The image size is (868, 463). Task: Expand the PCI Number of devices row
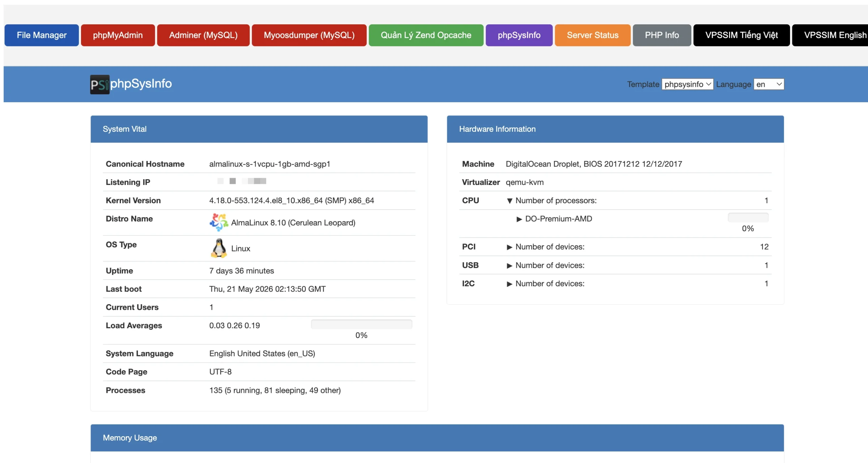tap(509, 247)
